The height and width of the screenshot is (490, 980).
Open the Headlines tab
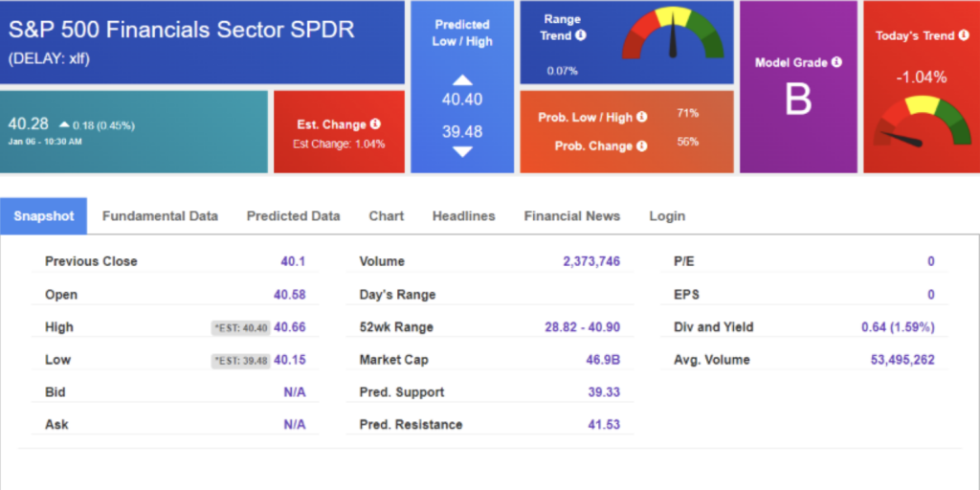pyautogui.click(x=464, y=216)
